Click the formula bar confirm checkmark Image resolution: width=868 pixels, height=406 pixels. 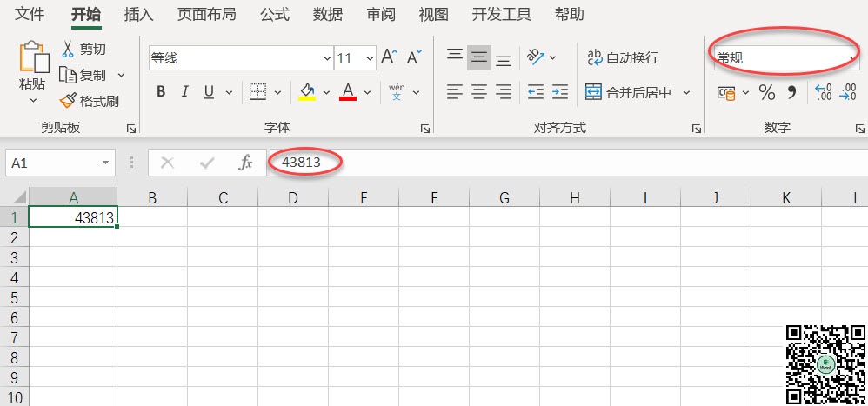[x=208, y=163]
